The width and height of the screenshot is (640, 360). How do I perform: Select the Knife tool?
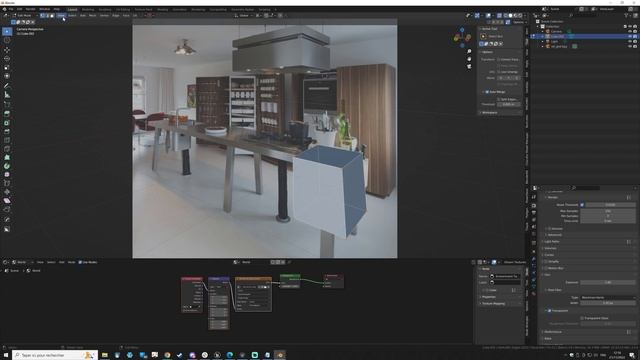click(x=7, y=149)
